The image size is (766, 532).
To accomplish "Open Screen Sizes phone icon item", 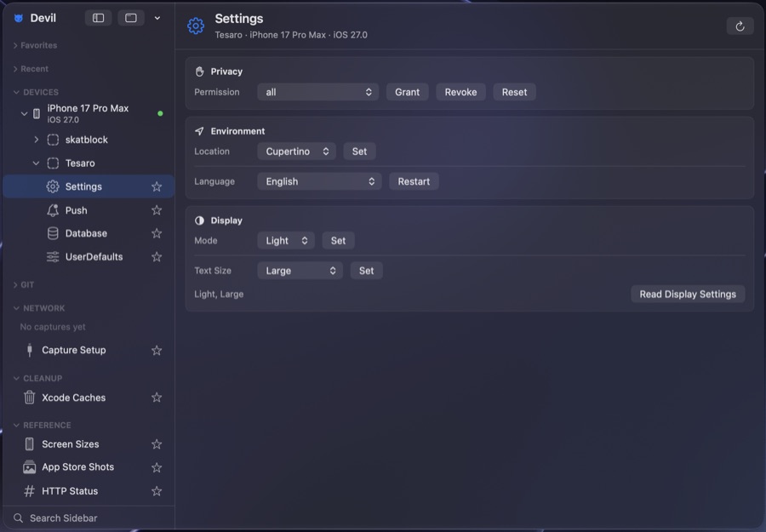I will (29, 444).
